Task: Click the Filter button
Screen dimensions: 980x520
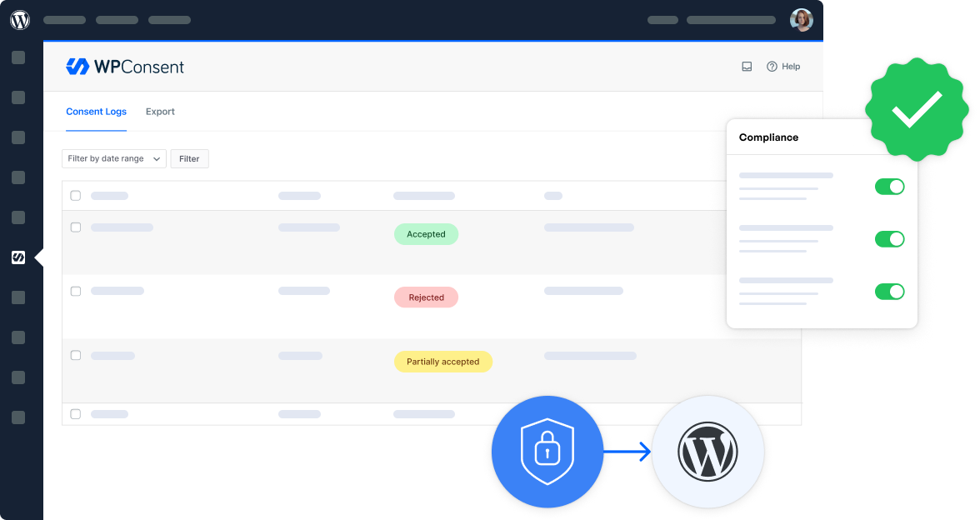Action: [189, 158]
